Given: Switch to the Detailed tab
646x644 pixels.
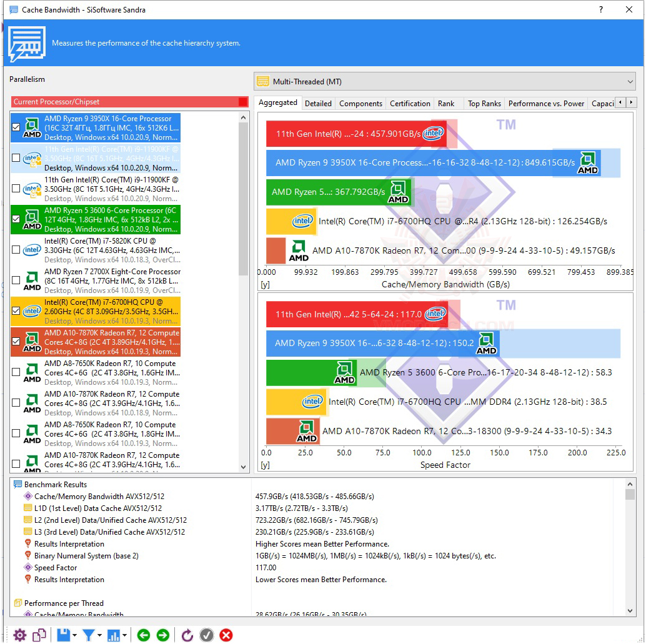Looking at the screenshot, I should tap(318, 104).
